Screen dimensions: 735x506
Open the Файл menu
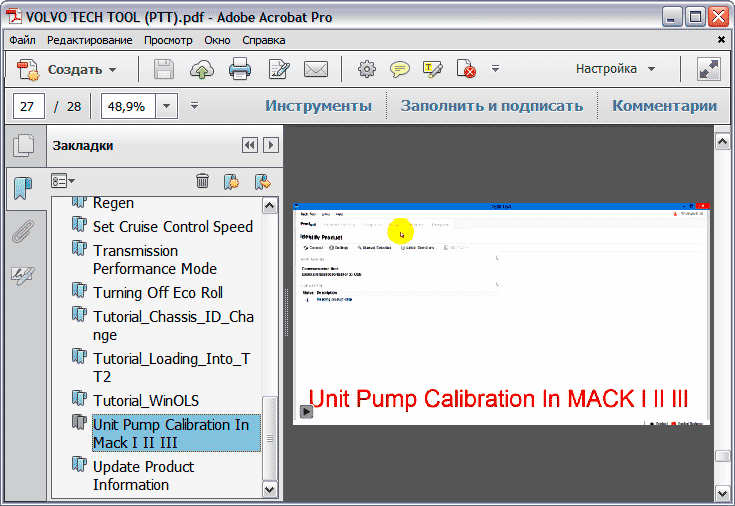click(x=23, y=40)
